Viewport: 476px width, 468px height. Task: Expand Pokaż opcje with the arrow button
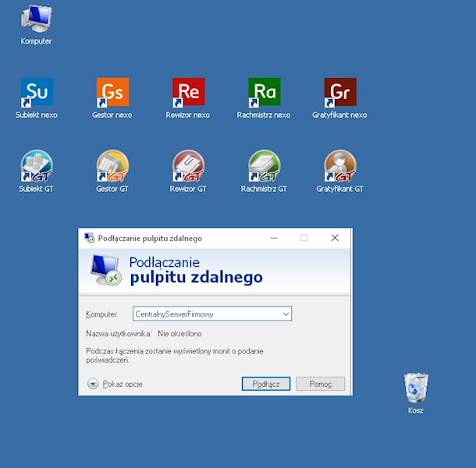click(93, 384)
